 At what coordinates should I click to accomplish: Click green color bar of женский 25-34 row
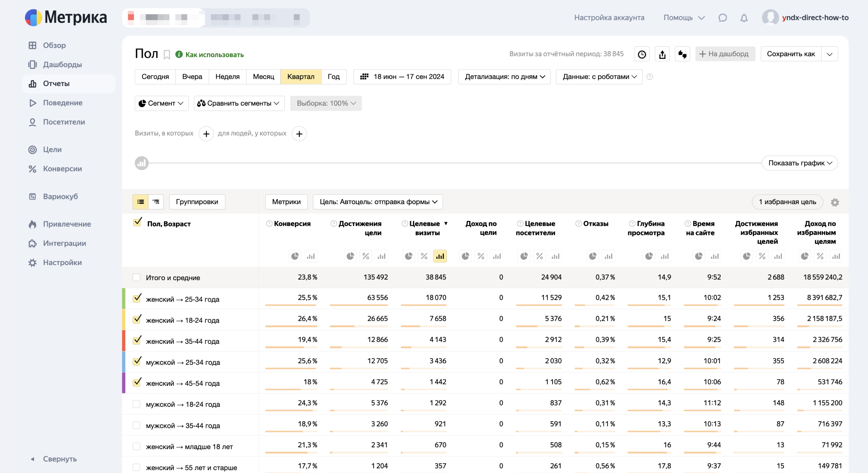(x=124, y=298)
